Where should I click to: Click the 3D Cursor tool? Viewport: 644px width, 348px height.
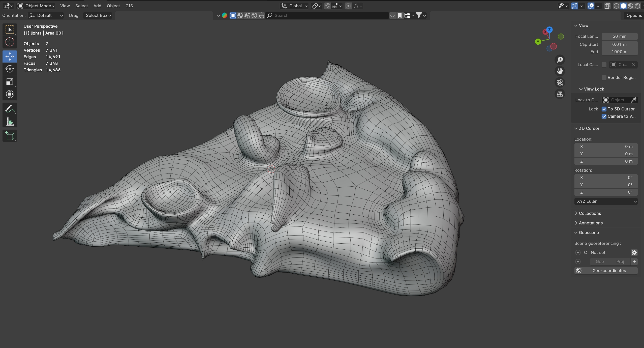pyautogui.click(x=10, y=42)
